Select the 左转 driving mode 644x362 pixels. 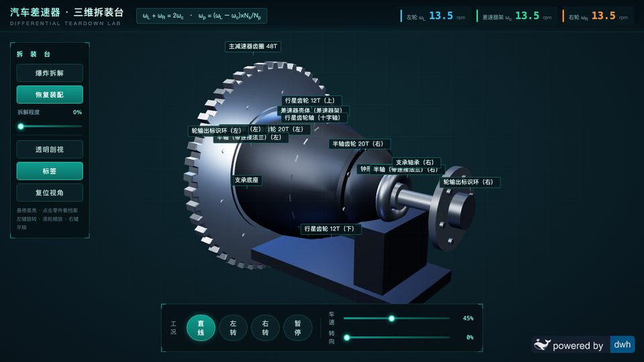pos(233,328)
